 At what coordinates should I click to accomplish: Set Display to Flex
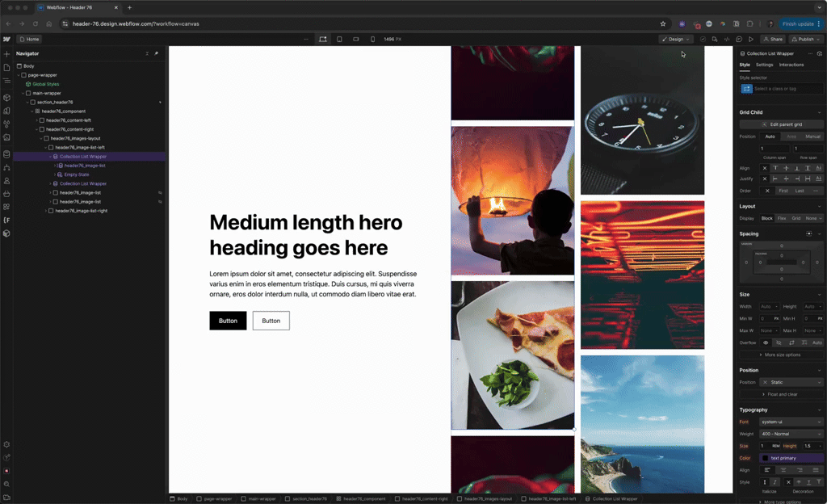point(782,218)
